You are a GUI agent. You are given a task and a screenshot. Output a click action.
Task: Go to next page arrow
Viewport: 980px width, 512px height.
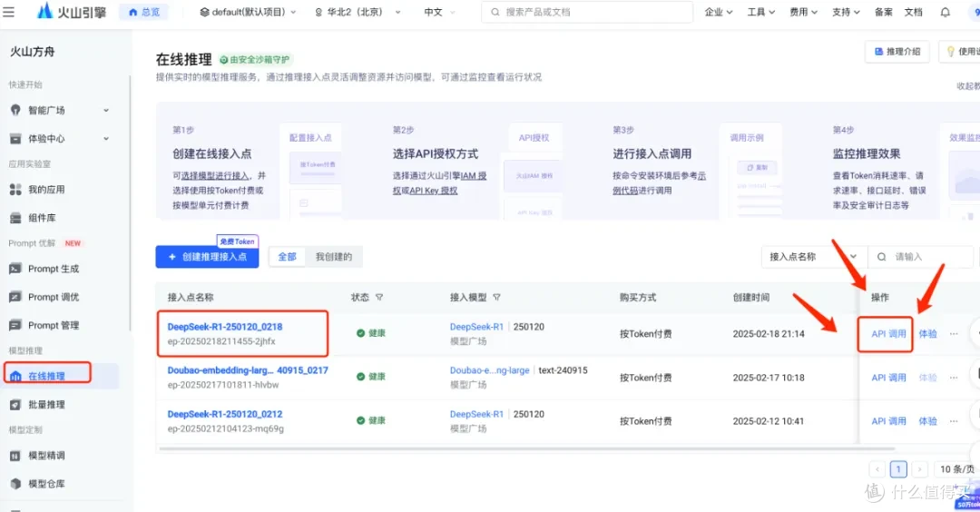coord(919,468)
